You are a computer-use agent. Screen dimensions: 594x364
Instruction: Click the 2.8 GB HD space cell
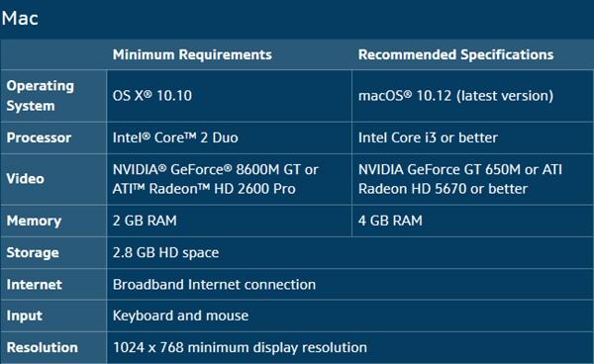tap(350, 253)
